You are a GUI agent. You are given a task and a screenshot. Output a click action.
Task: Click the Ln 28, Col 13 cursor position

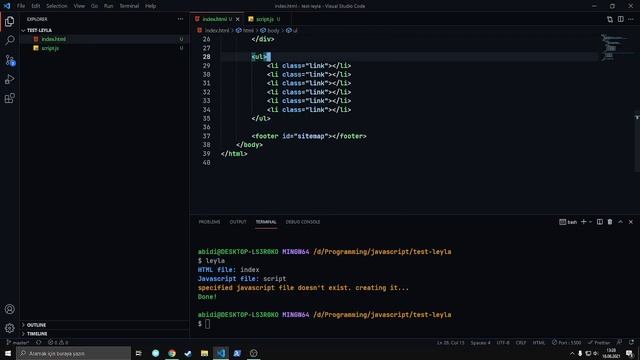pyautogui.click(x=451, y=342)
